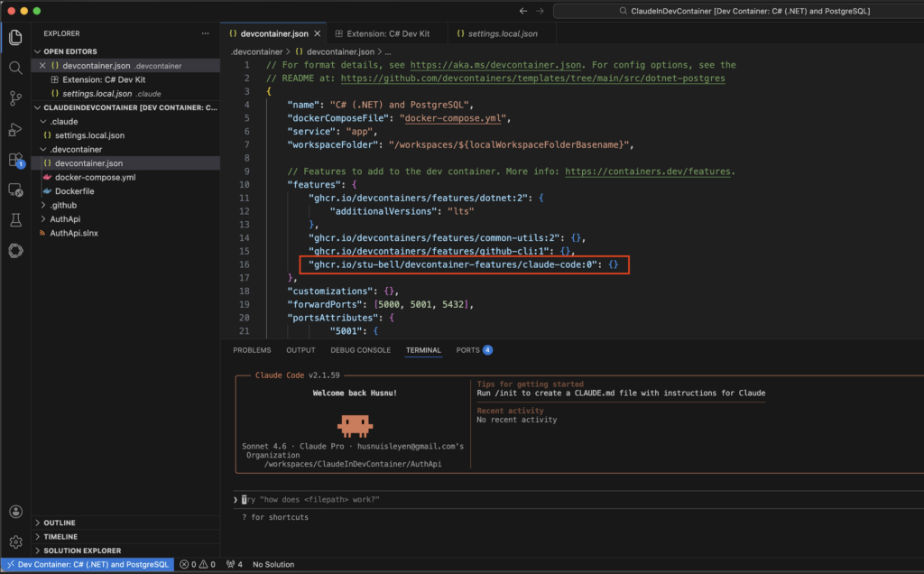
Task: Collapse the Open Editors section
Action: point(69,51)
